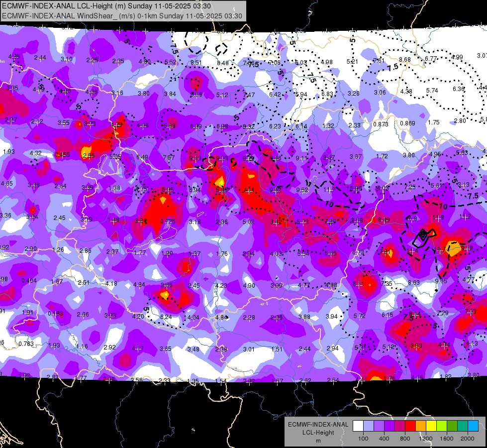Click the grid value '7.80'

pyautogui.click(x=330, y=221)
